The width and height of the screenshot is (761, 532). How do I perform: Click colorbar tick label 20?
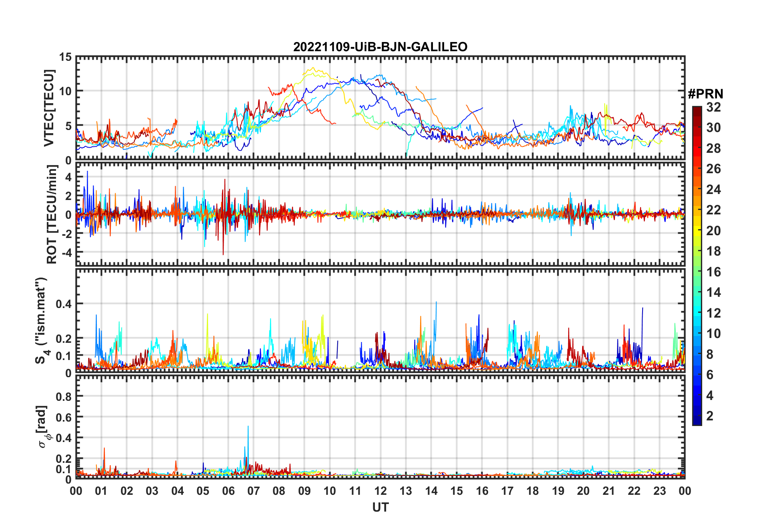point(713,231)
